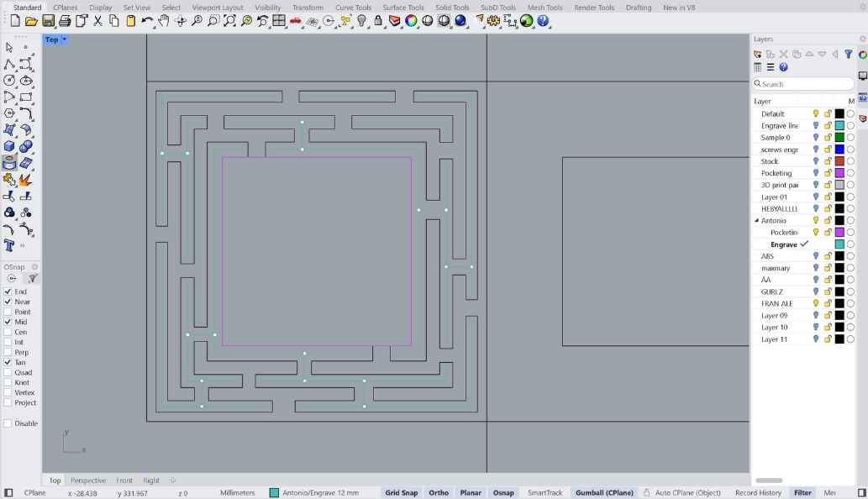Open the Layers panel help icon
Viewport: 868px width, 499px height.
(783, 67)
